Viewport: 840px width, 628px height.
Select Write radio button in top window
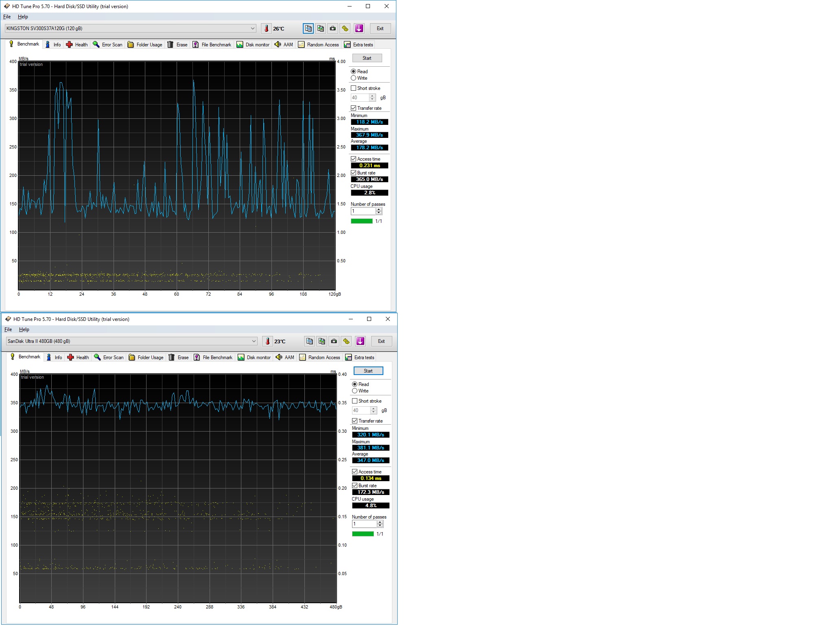(x=353, y=78)
